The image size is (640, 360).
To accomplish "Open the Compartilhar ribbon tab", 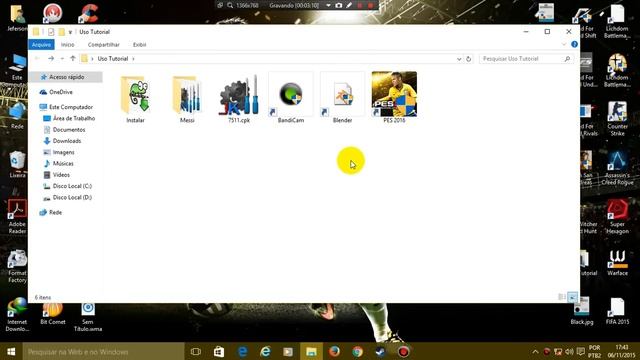I will click(104, 44).
